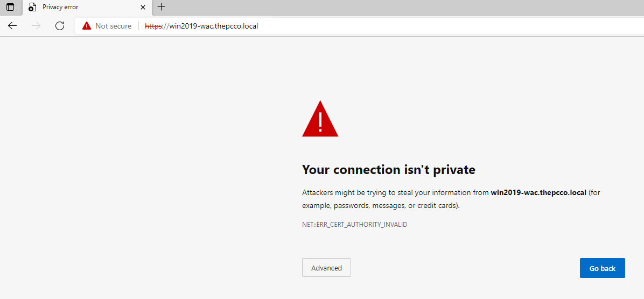Open a new tab with plus icon

tap(162, 7)
